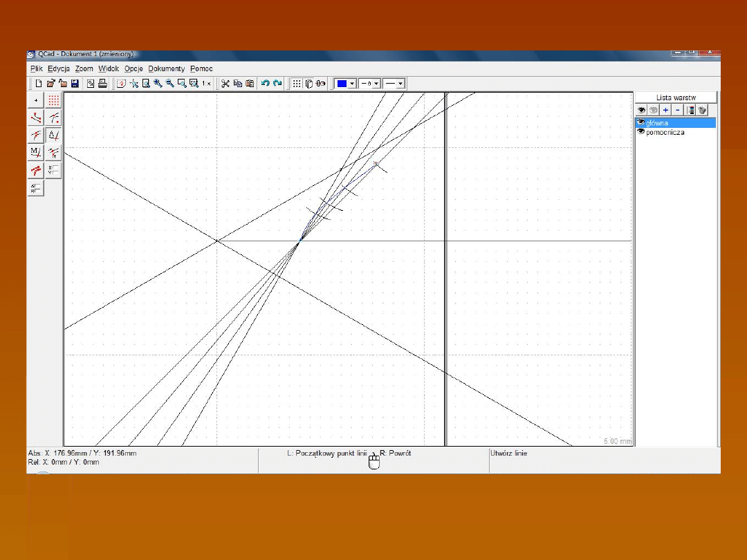Click the Undo arrow in toolbar

265,84
